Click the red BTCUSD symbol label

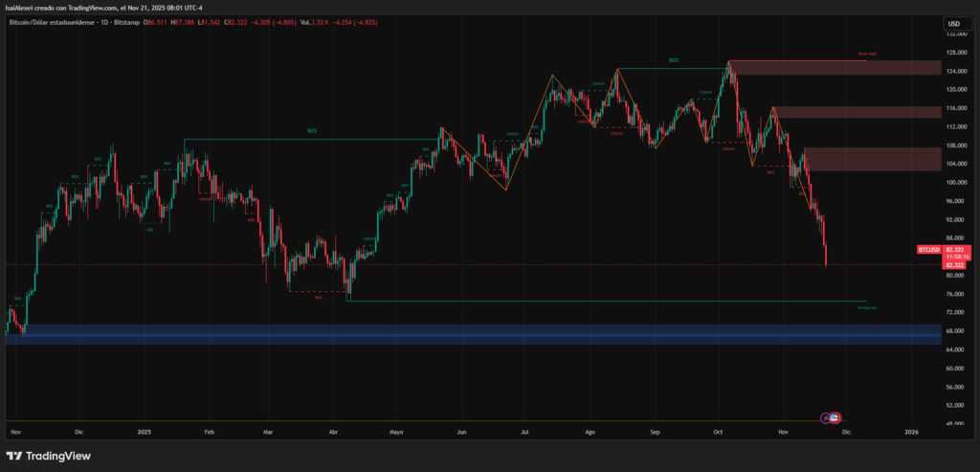(927, 249)
